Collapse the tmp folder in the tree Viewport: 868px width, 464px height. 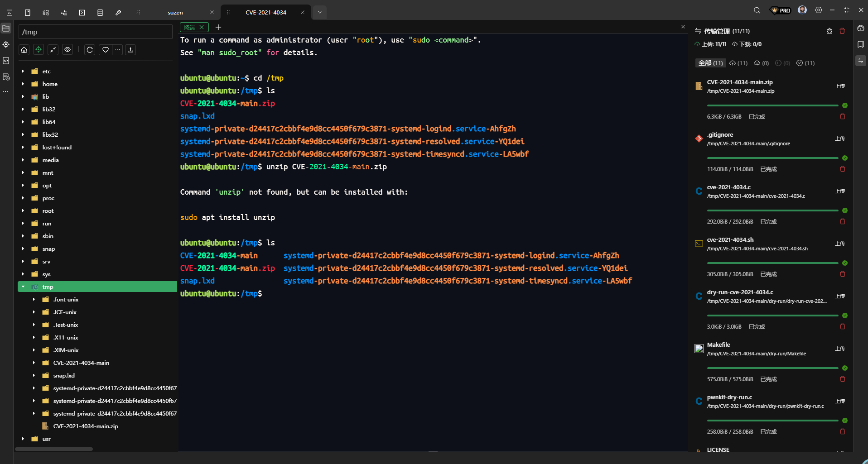(x=23, y=287)
